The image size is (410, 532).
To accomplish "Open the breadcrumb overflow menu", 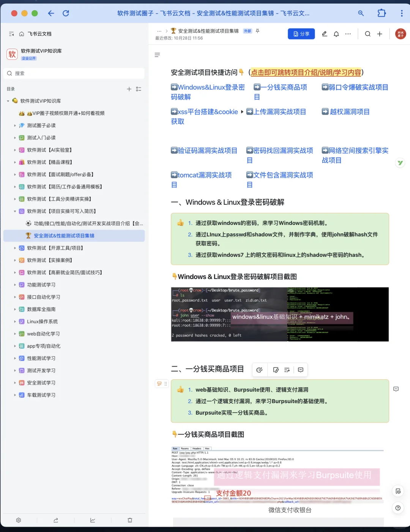I will coord(159,31).
